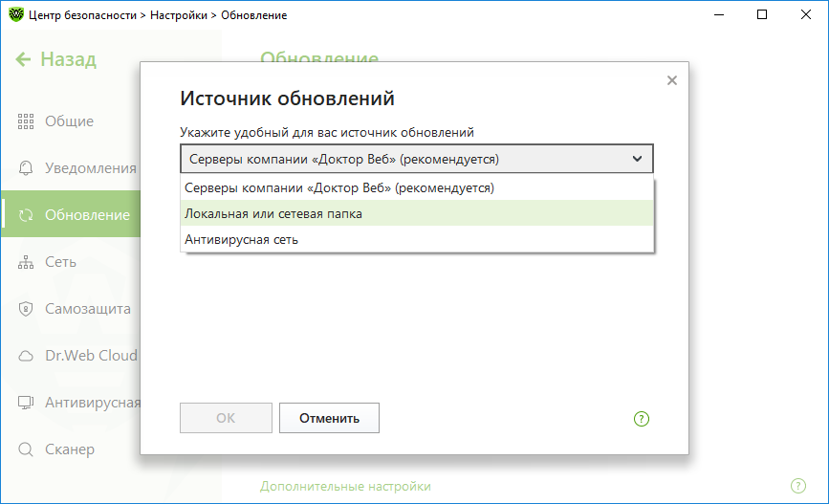Click the network tree icon for Сеть

(26, 262)
